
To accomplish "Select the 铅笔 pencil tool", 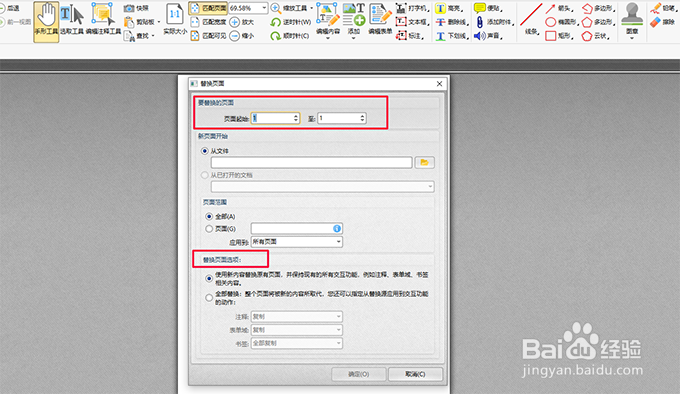I will pyautogui.click(x=664, y=8).
